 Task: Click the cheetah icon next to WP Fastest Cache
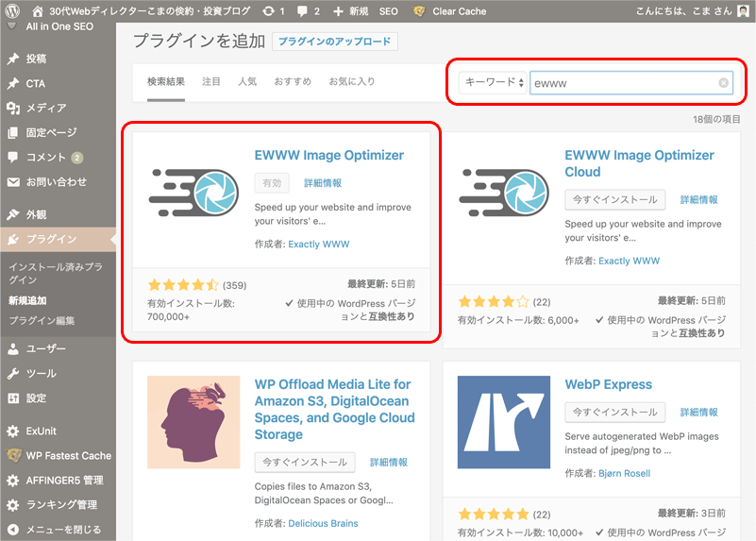click(13, 455)
